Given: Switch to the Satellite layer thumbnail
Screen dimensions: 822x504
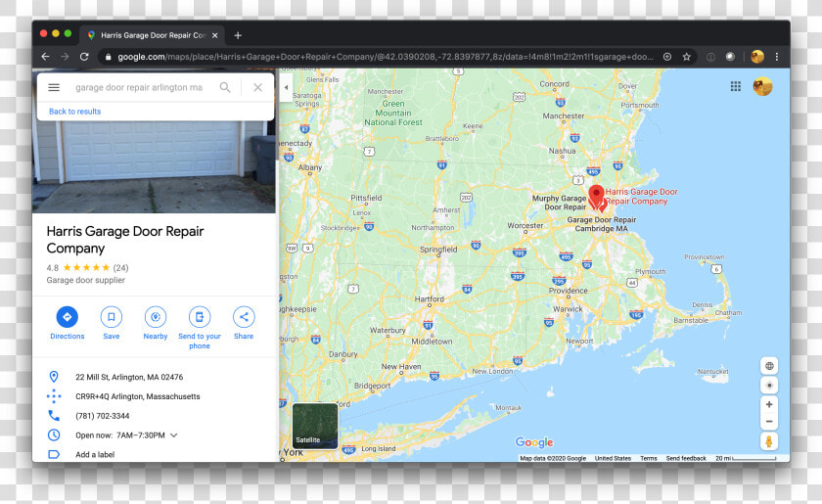Looking at the screenshot, I should click(315, 426).
